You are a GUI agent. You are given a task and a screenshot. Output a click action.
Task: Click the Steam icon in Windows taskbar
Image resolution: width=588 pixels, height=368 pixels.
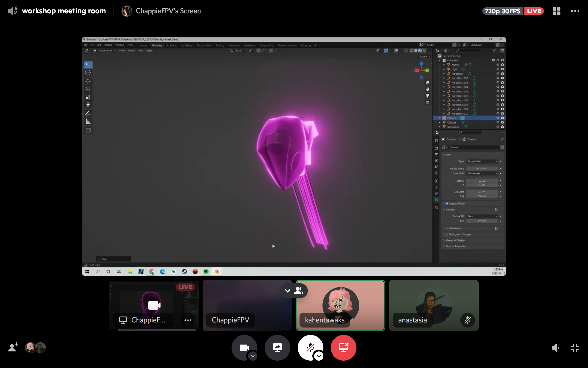[x=184, y=272]
